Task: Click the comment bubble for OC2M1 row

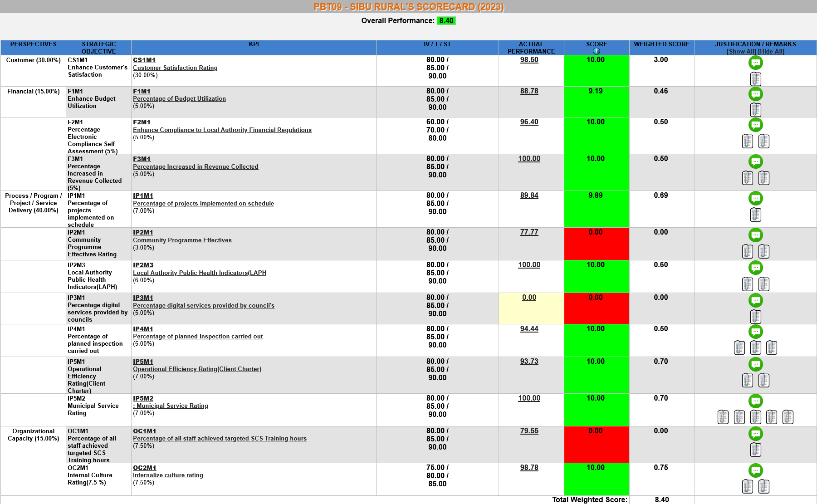Action: (755, 470)
